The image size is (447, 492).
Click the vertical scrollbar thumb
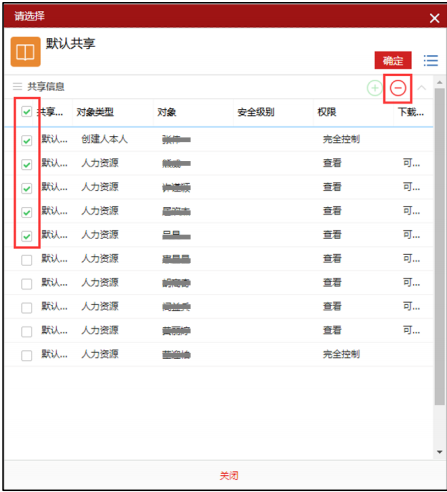(439, 247)
